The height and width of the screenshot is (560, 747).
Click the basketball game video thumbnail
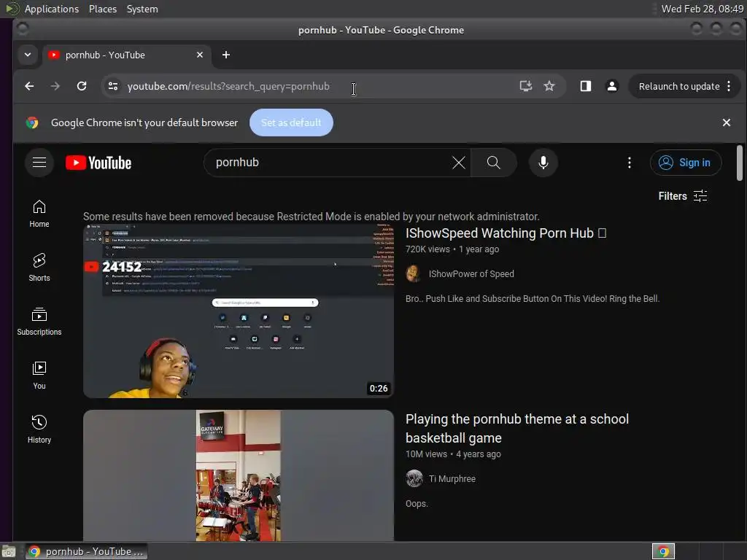coord(239,475)
